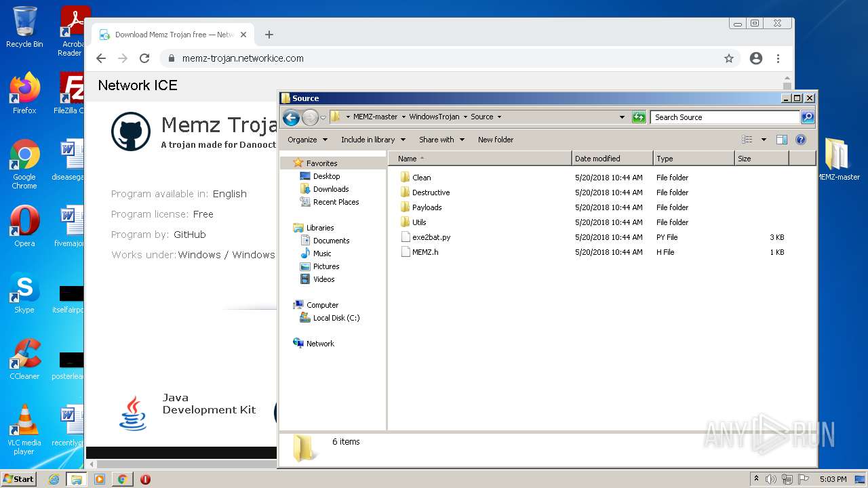Viewport: 868px width, 488px height.
Task: Toggle the preview pane icon
Action: point(781,140)
